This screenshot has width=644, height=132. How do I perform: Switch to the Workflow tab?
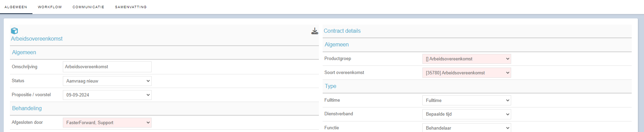point(50,7)
